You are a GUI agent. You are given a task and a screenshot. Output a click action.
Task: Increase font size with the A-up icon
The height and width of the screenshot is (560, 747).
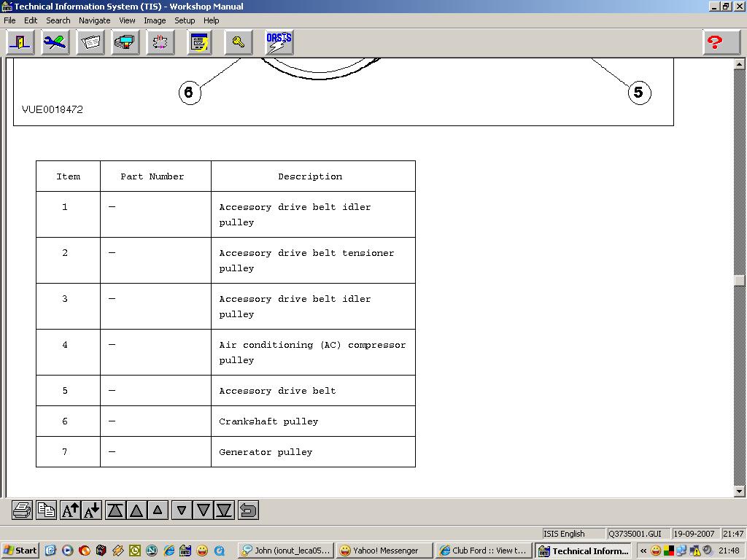pos(70,510)
